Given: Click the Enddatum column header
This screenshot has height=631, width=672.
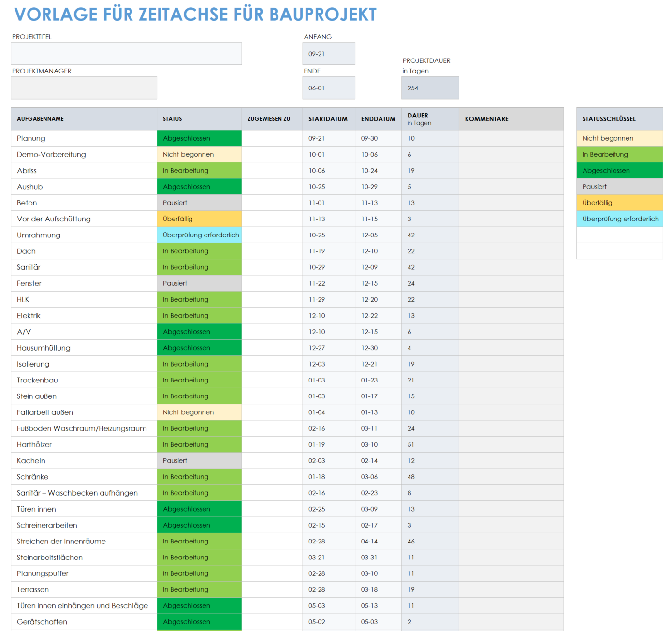Looking at the screenshot, I should point(379,119).
